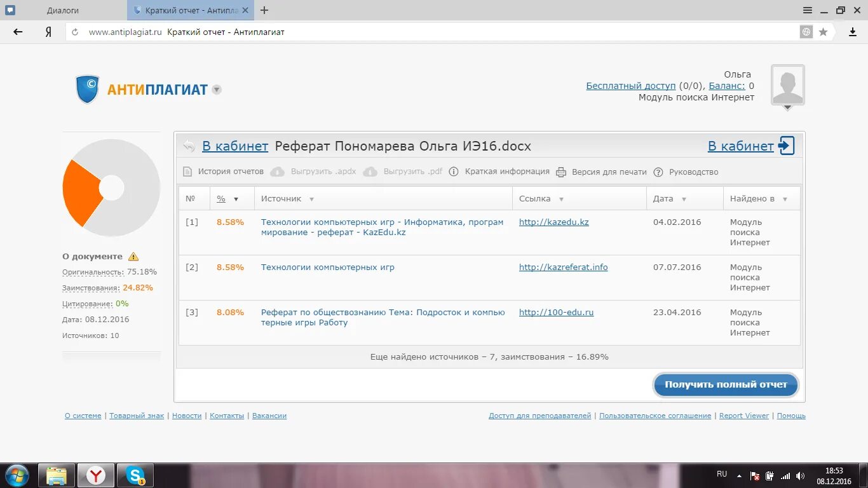Click the printer icon
Viewport: 868px width, 488px height.
(x=561, y=172)
